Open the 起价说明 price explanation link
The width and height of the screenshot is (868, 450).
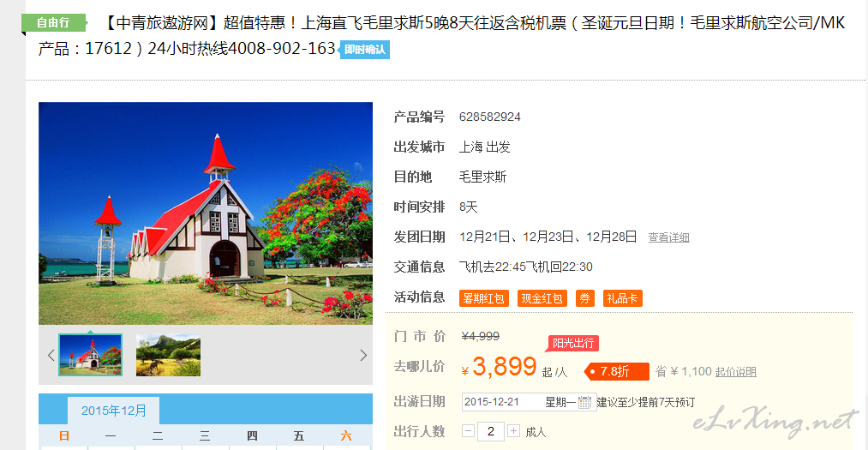736,372
